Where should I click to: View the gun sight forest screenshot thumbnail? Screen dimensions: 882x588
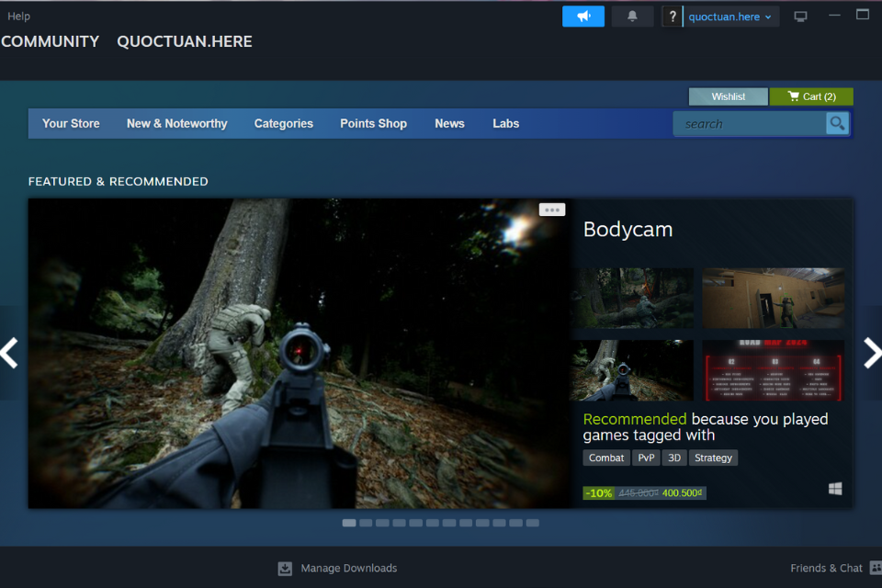pos(634,370)
